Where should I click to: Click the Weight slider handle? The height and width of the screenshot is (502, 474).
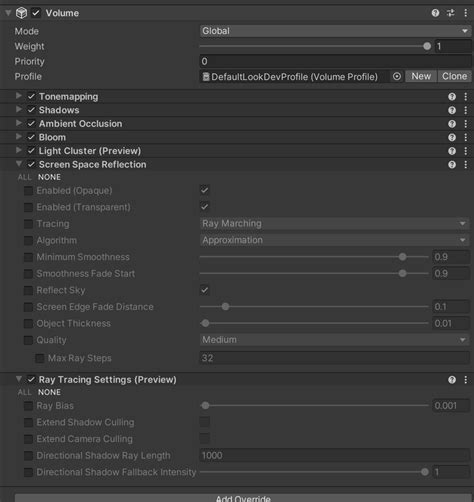(427, 46)
